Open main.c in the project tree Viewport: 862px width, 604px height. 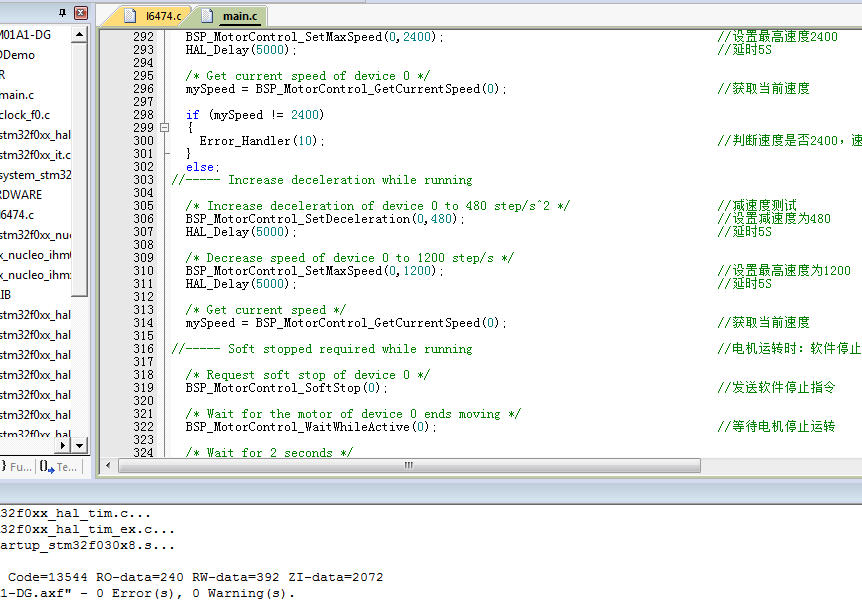point(17,95)
